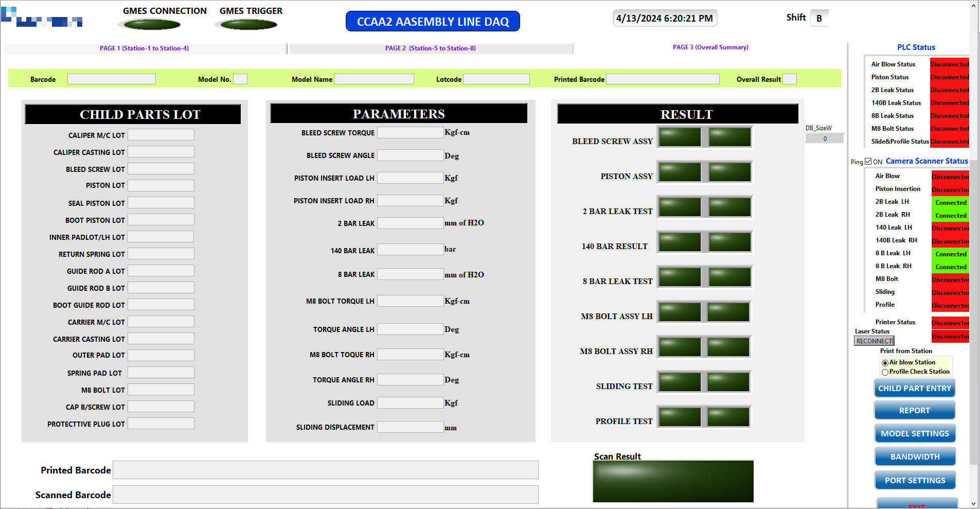This screenshot has width=980, height=509.
Task: Click the GMES TRIGGER indicator light
Action: coord(249,24)
